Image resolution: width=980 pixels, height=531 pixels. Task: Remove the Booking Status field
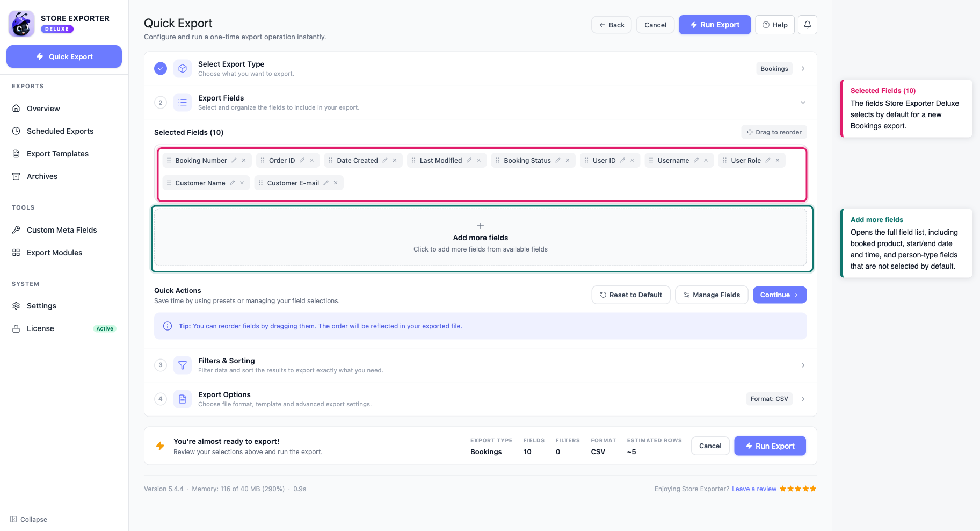(x=568, y=160)
